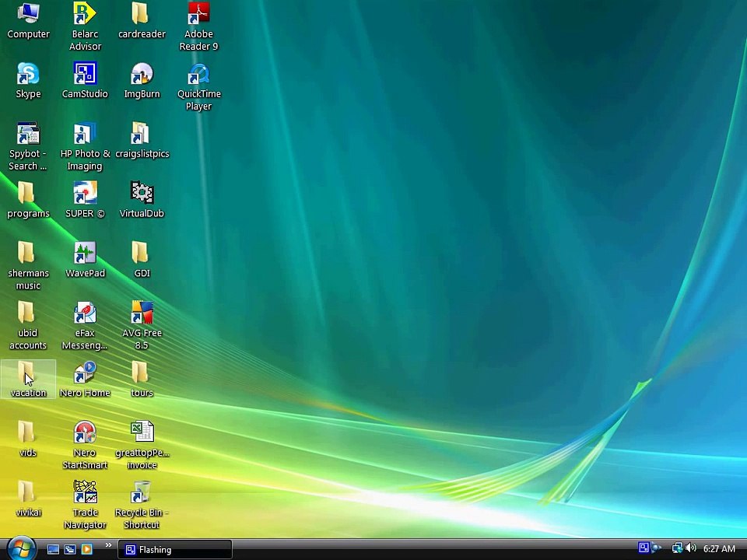
Task: Click the GDI folder
Action: click(142, 260)
